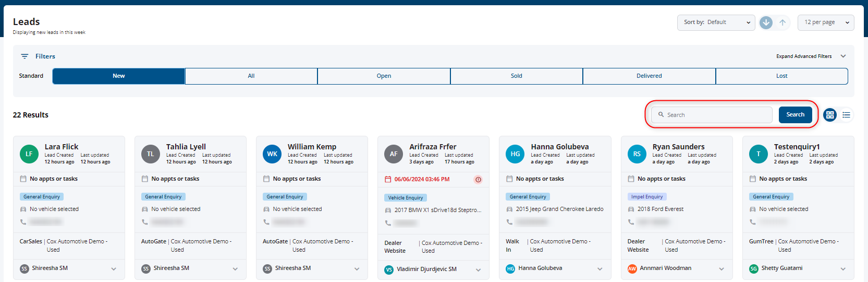Click appointment date 06/06/2024 03:46 PM
Screen dimensions: 868x282
point(422,180)
